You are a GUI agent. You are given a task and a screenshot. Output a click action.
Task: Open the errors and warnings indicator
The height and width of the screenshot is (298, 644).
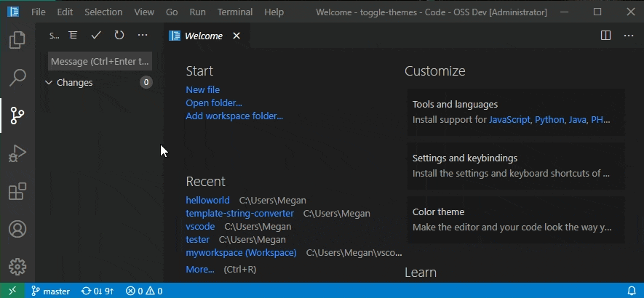144,291
